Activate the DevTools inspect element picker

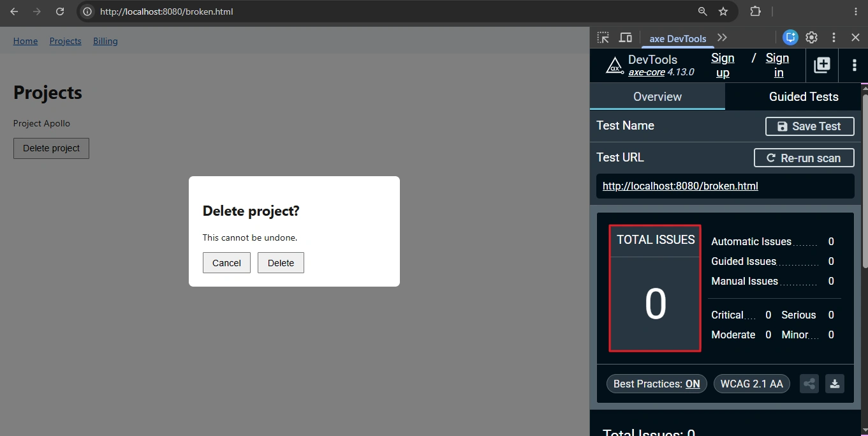[603, 38]
